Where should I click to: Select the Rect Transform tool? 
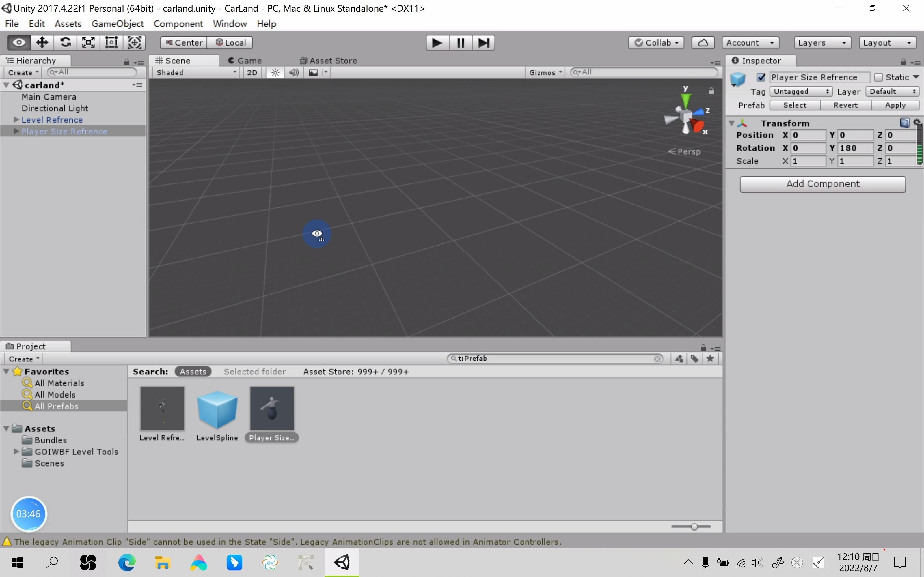[111, 42]
